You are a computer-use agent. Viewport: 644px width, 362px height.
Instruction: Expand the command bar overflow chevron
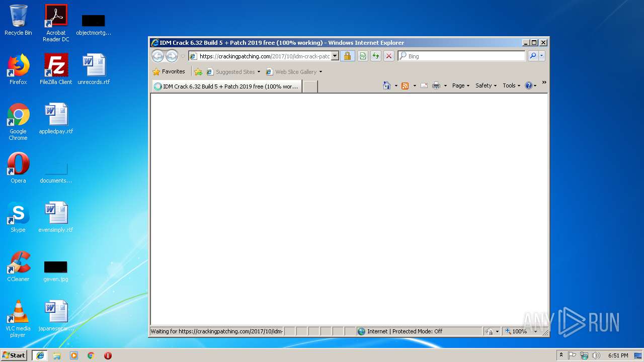point(544,82)
